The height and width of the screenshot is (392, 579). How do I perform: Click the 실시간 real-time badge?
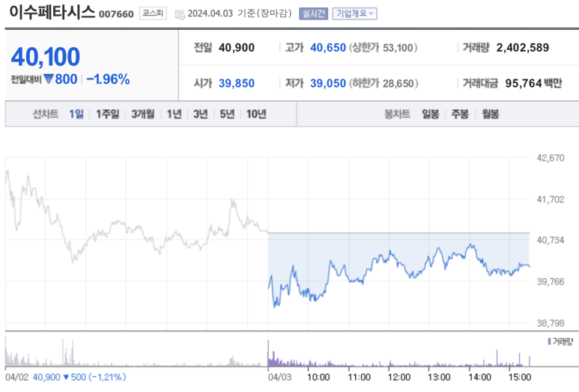tap(314, 13)
